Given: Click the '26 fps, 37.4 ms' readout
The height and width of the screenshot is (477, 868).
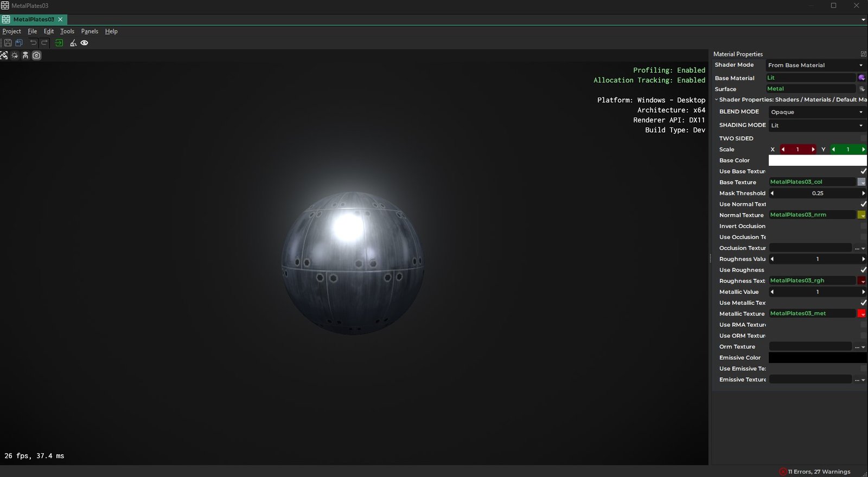Looking at the screenshot, I should [x=34, y=456].
